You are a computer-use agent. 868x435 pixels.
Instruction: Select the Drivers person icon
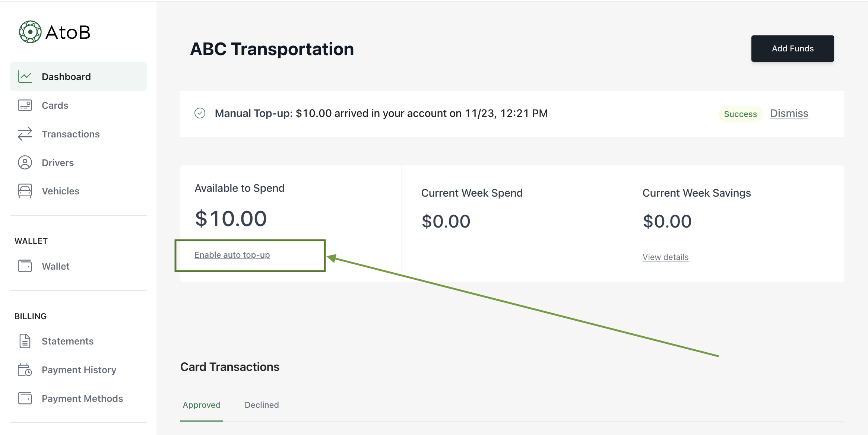coord(25,162)
